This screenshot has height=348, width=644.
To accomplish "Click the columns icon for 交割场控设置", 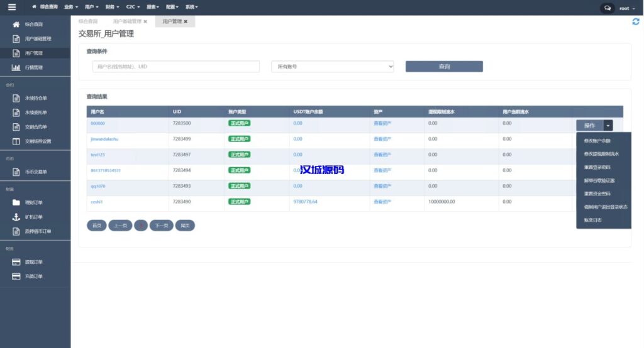I will coord(16,141).
